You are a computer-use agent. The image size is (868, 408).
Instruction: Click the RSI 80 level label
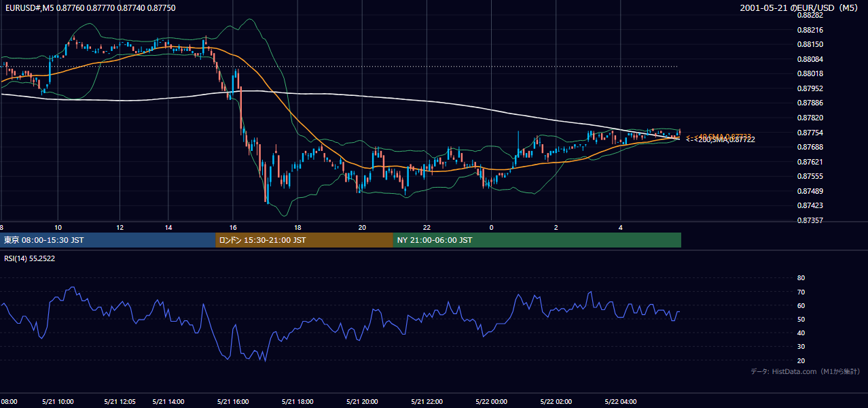[801, 278]
